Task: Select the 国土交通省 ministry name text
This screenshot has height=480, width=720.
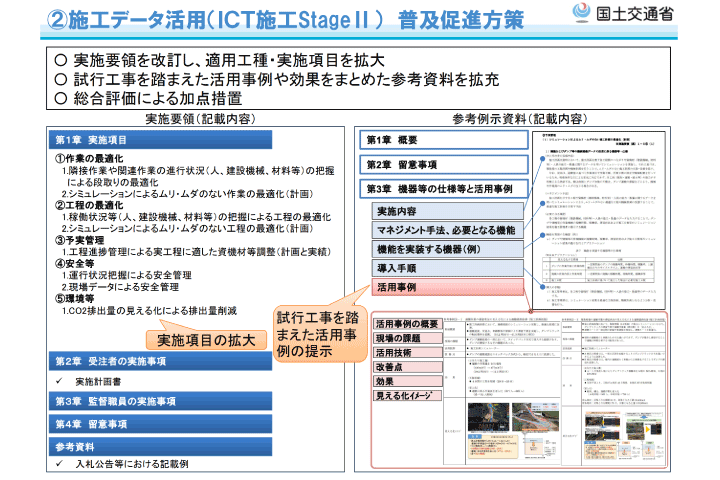Action: (635, 14)
